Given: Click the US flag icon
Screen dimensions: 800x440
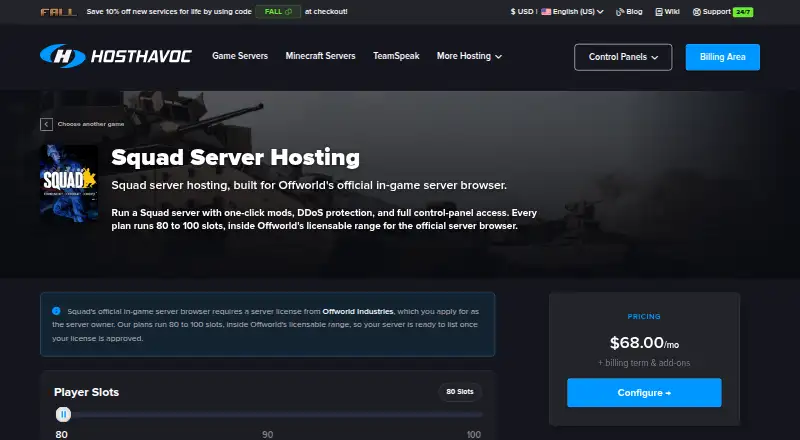Looking at the screenshot, I should [x=546, y=12].
